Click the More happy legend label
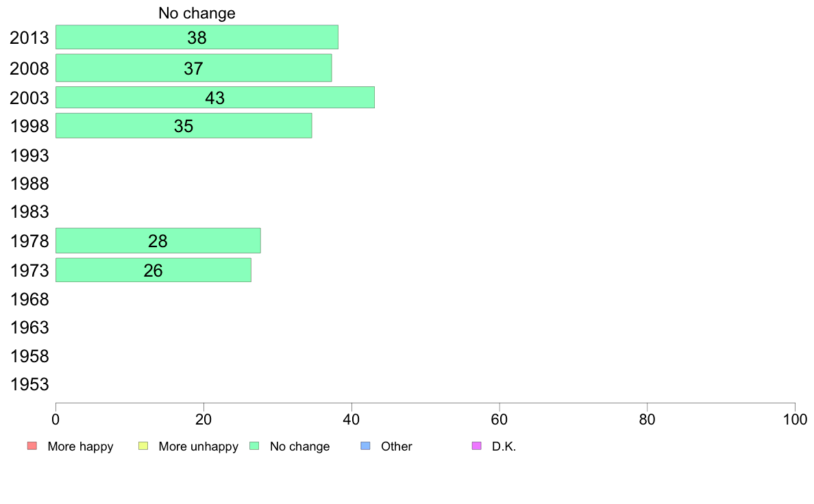The image size is (814, 504). point(80,446)
